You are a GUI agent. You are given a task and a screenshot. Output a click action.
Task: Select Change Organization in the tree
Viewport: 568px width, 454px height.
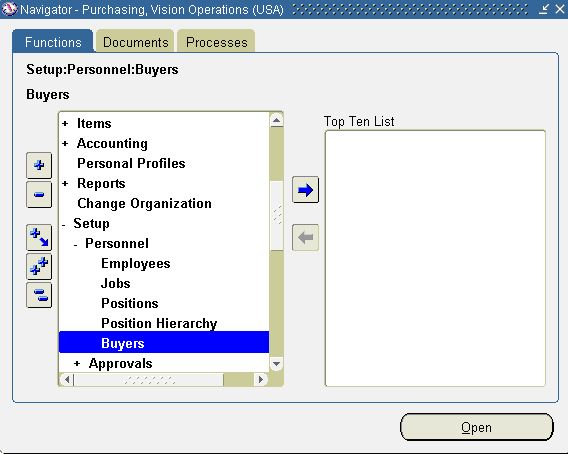tap(145, 204)
